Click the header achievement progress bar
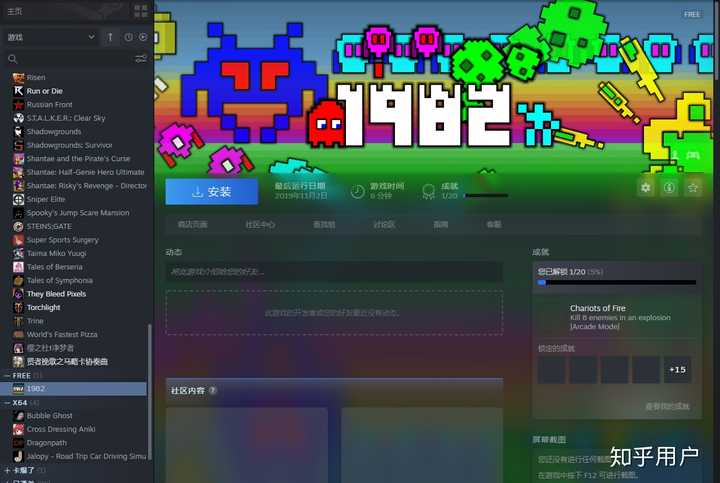720x483 pixels. tap(486, 196)
